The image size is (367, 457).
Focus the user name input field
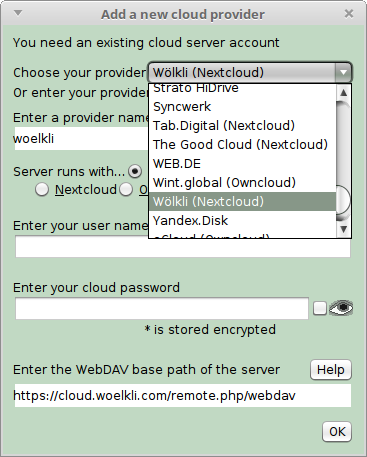coord(183,247)
